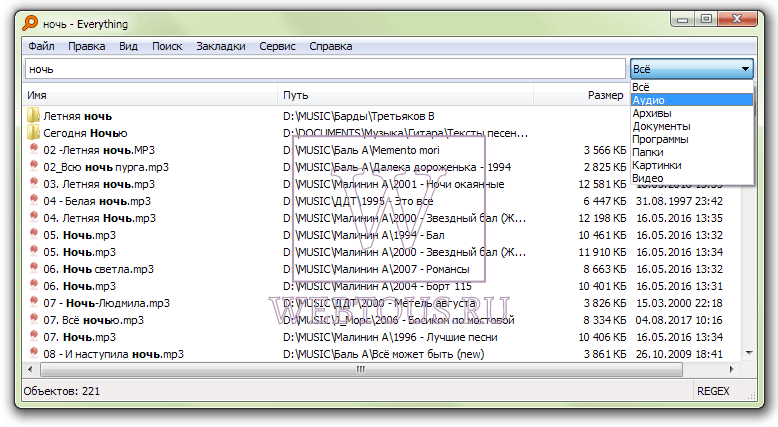This screenshot has height=427, width=778.
Task: Sort by the Имя column header
Action: pyautogui.click(x=150, y=95)
